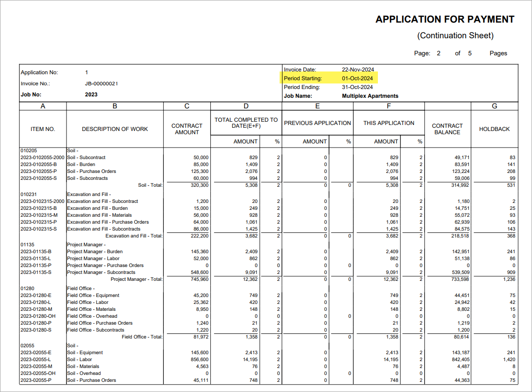Click the CONTRACT AMOUNT column header
This screenshot has height=392, width=532.
coord(187,129)
